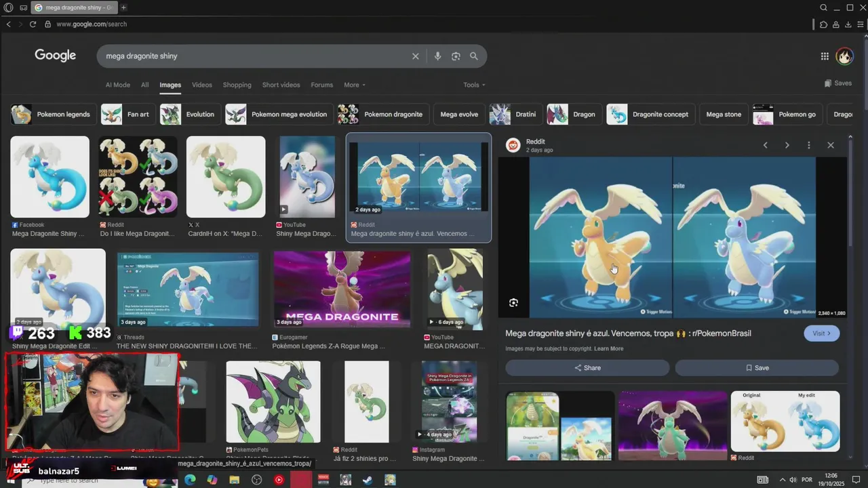Open Saves collection link
868x488 pixels.
[x=838, y=83]
